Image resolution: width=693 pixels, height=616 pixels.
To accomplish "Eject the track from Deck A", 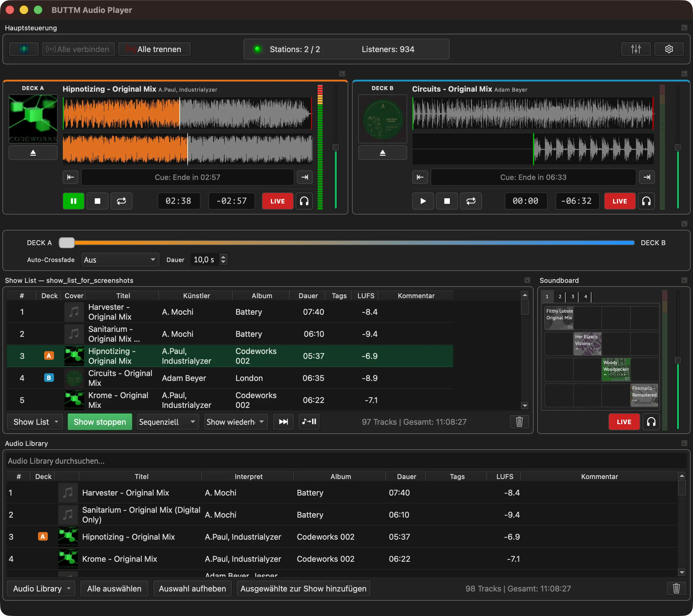I will [33, 153].
